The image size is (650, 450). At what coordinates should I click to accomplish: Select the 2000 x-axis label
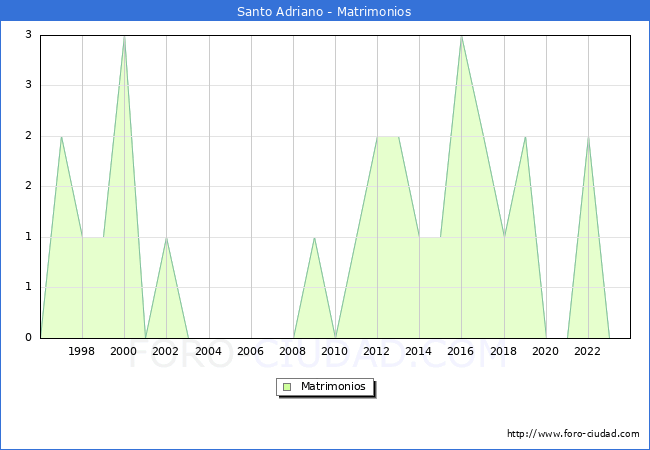click(124, 351)
